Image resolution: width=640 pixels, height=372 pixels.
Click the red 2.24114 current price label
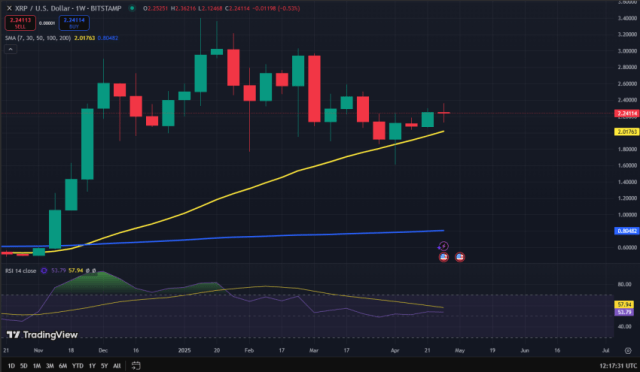tap(627, 114)
